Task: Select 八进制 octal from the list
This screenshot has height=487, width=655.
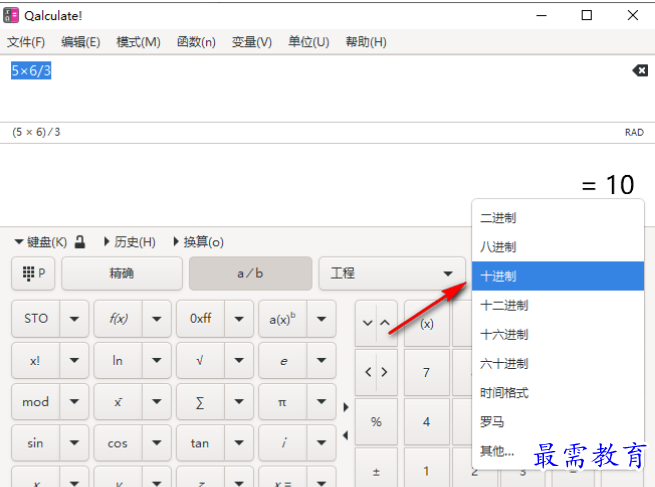Action: [558, 247]
